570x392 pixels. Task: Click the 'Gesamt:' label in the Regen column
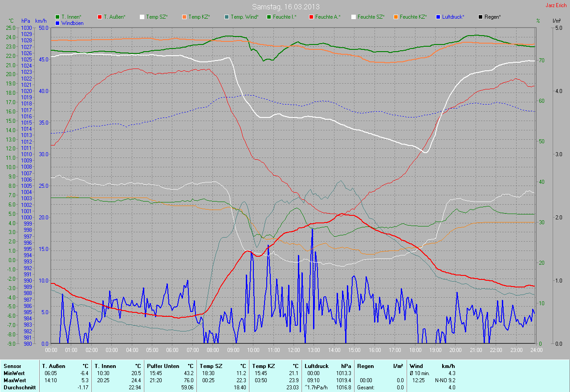point(366,388)
